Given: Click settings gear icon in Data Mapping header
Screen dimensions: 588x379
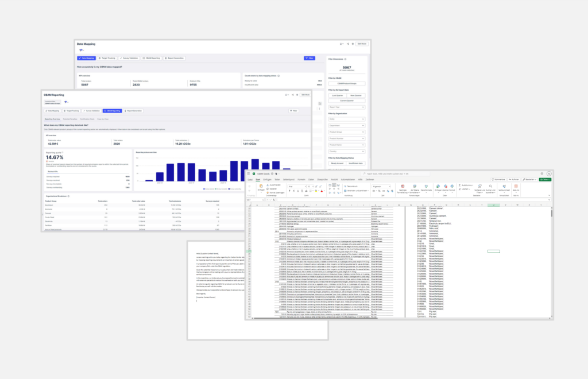Looking at the screenshot, I should [x=353, y=44].
